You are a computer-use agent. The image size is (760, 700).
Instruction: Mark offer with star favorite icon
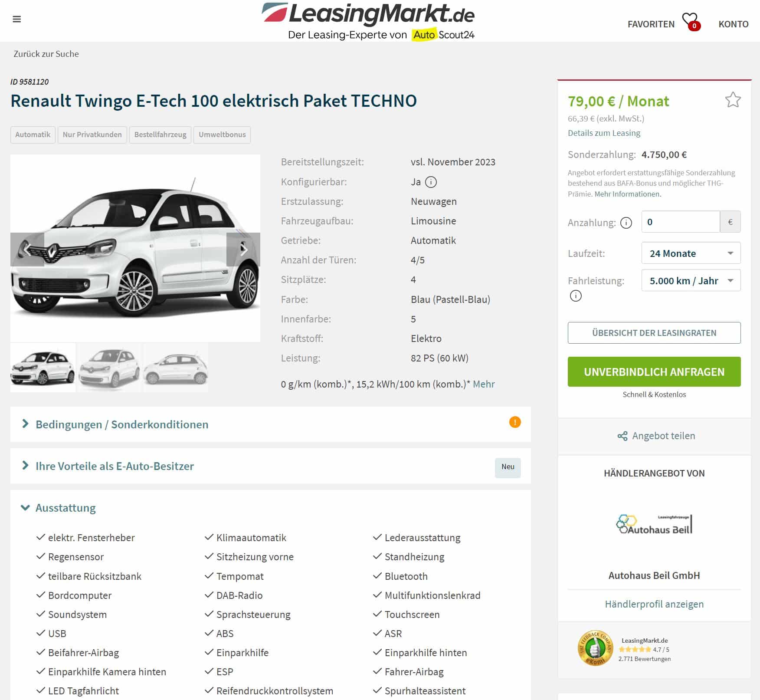[x=733, y=100]
